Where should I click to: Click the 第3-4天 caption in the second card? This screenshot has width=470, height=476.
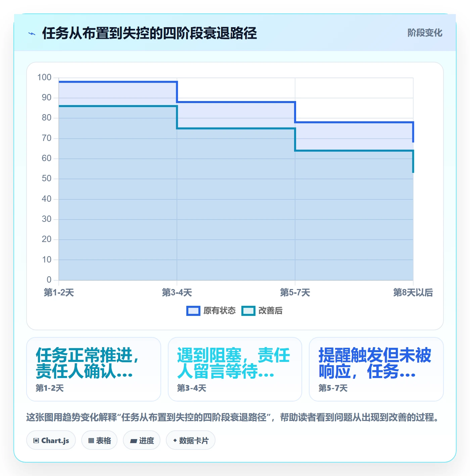[x=191, y=388]
